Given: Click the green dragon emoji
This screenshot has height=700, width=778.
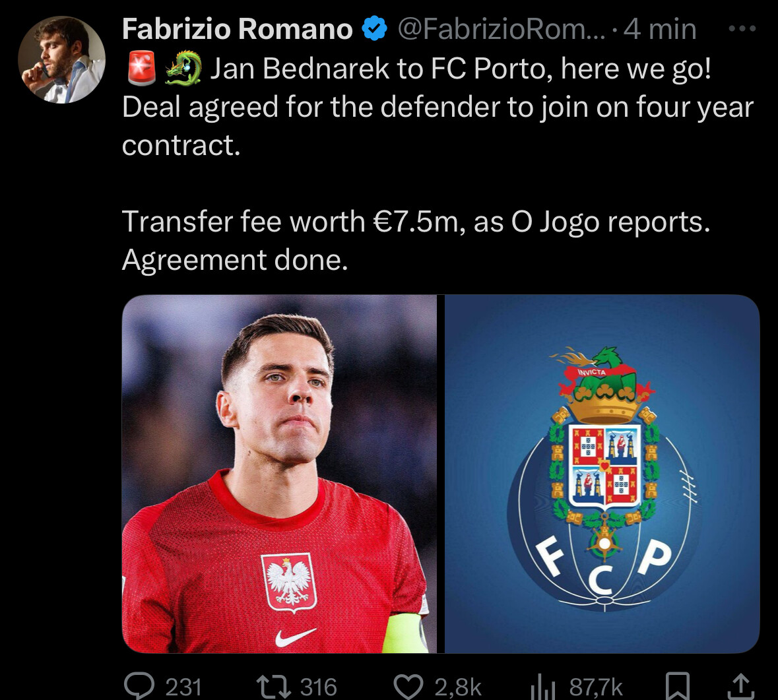Looking at the screenshot, I should pyautogui.click(x=183, y=69).
